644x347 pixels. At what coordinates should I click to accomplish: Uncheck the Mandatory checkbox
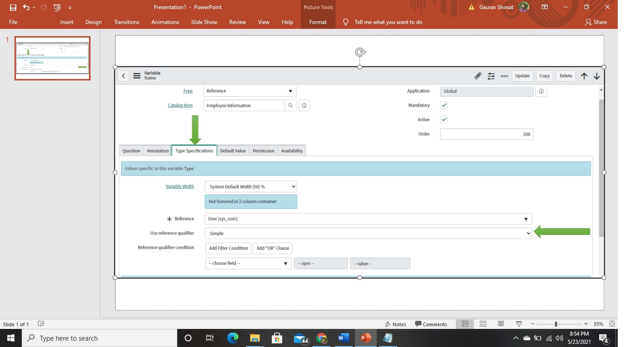click(444, 105)
